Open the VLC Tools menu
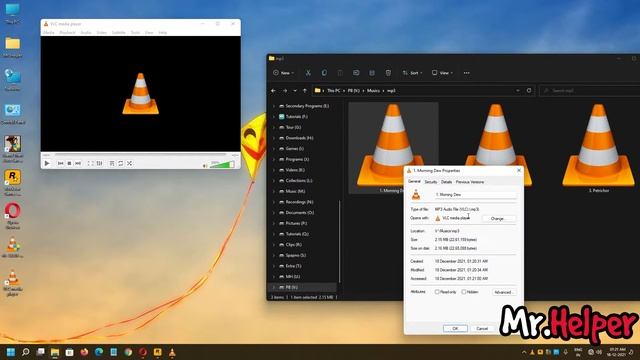This screenshot has height=360, width=640. click(135, 32)
